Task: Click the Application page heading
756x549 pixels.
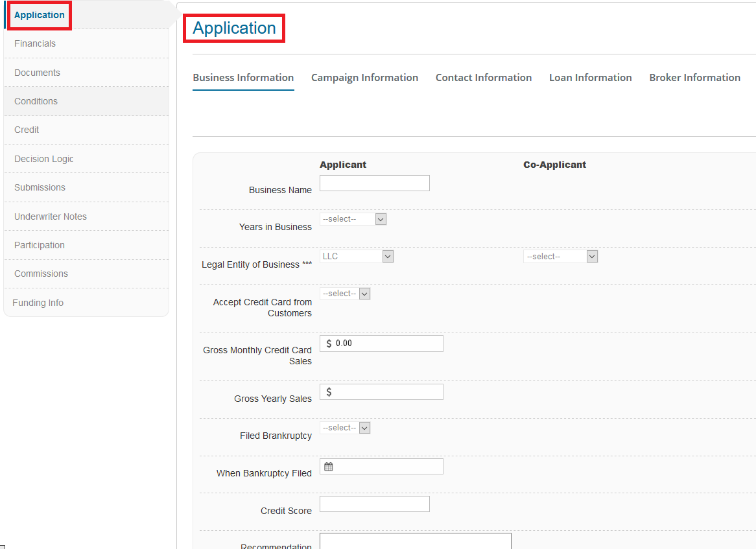Action: coord(234,28)
